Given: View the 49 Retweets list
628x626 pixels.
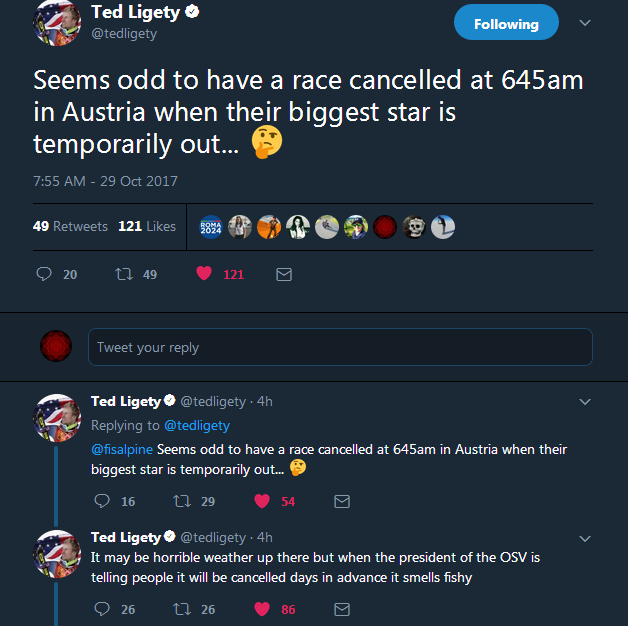Looking at the screenshot, I should (70, 226).
